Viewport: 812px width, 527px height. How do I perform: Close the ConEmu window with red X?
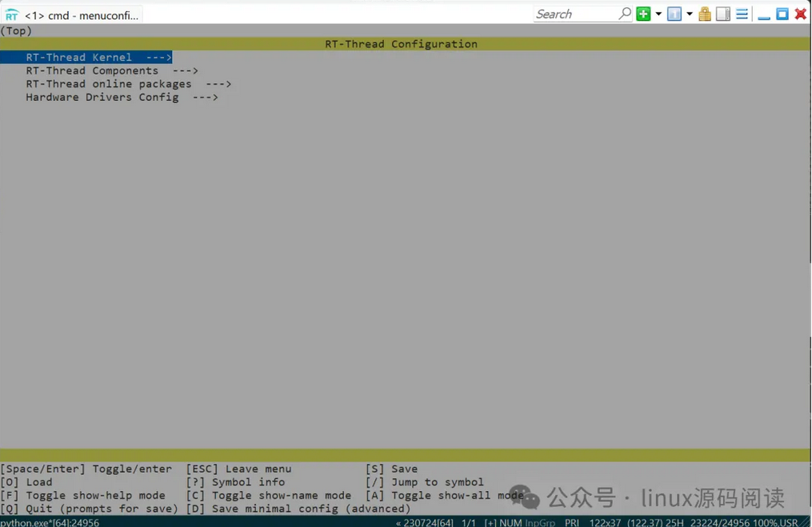click(x=801, y=14)
